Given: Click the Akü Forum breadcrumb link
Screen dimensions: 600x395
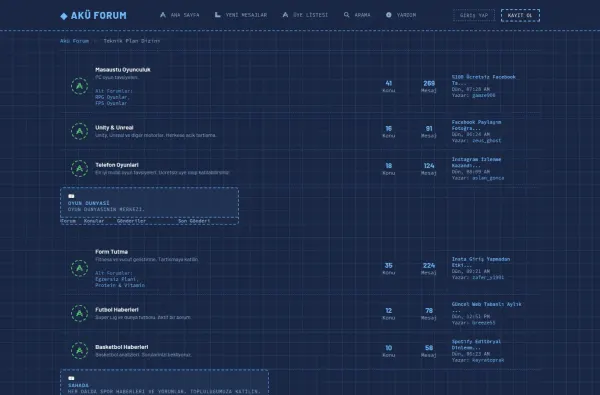Looking at the screenshot, I should coord(74,41).
